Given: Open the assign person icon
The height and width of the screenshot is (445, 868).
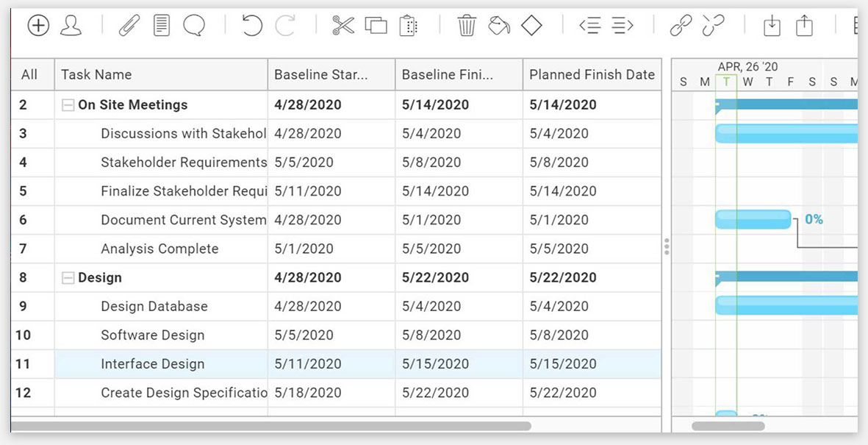Looking at the screenshot, I should pos(71,26).
